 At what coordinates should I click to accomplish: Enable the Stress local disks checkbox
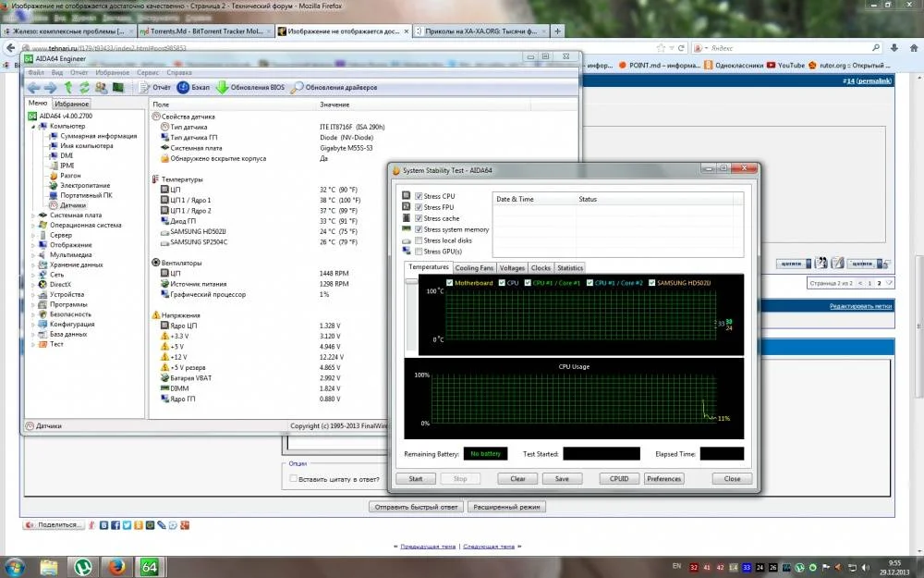[419, 240]
